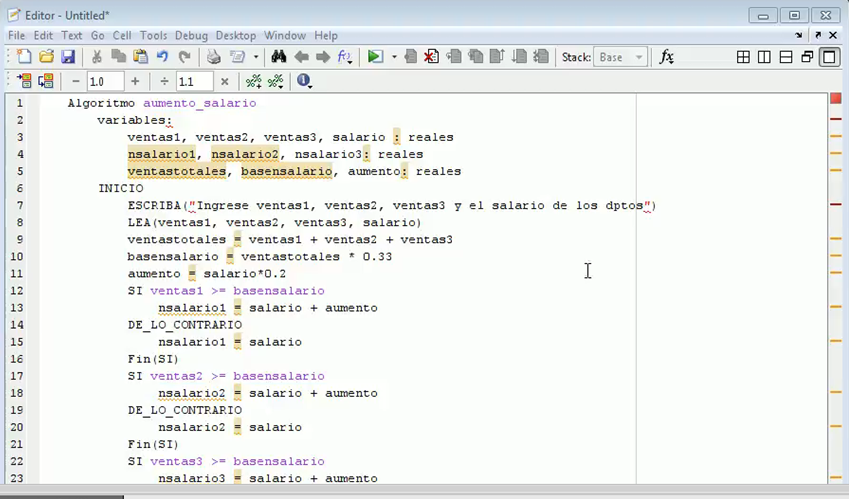Evaluate cell and advance icon
The width and height of the screenshot is (849, 499).
tap(45, 81)
